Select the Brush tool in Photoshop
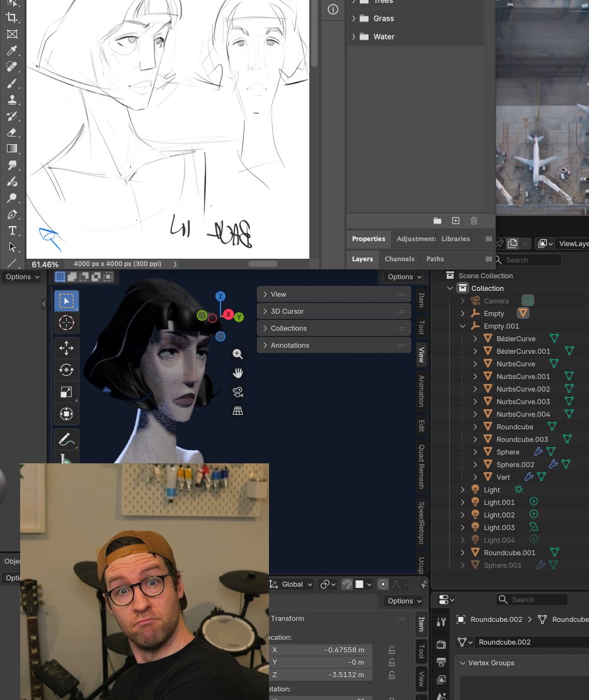Screen dimensions: 589x700 (12, 84)
